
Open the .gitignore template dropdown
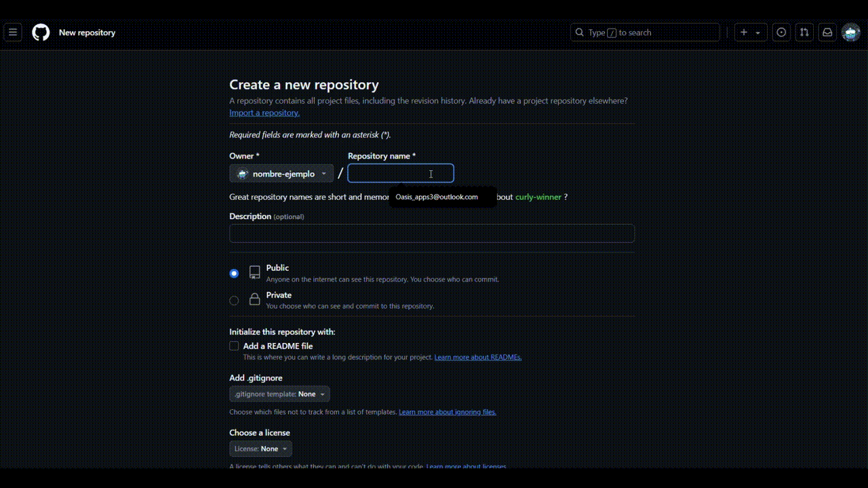pos(279,394)
